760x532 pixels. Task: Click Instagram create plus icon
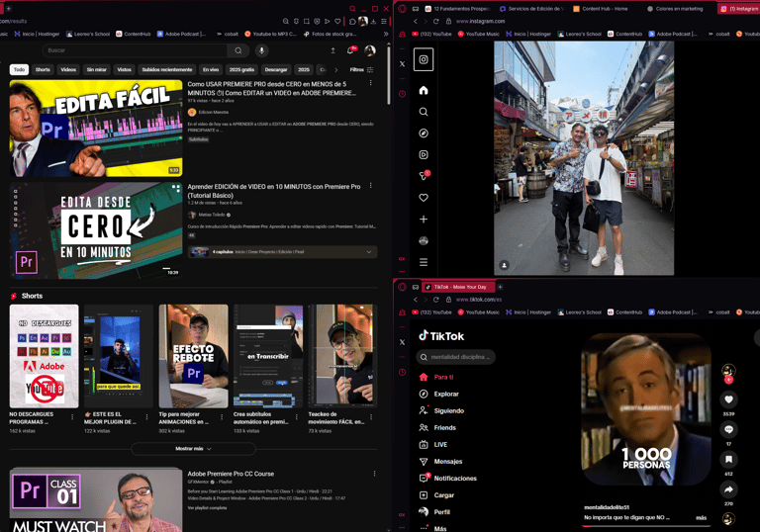[424, 219]
